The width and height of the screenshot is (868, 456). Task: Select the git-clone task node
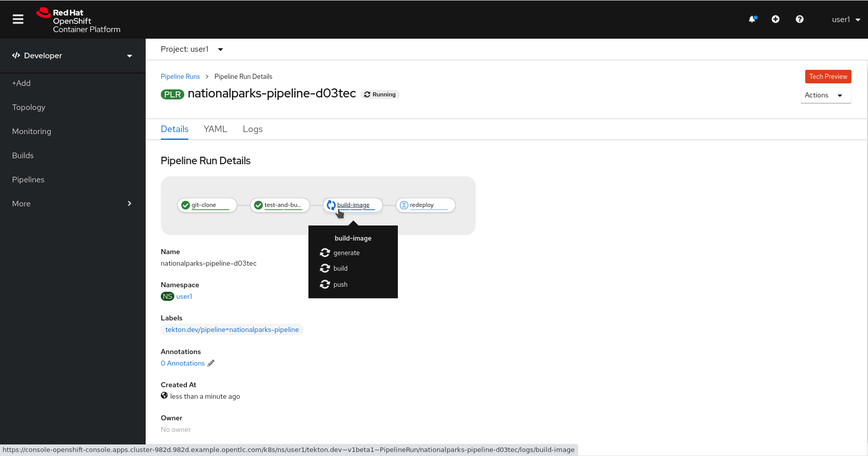point(207,205)
